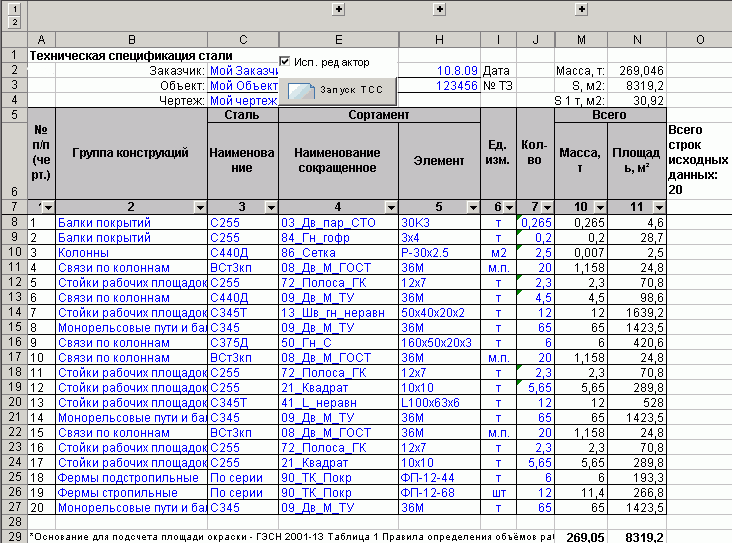Expand grouped columns above column M
The width and height of the screenshot is (732, 543).
[x=581, y=9]
